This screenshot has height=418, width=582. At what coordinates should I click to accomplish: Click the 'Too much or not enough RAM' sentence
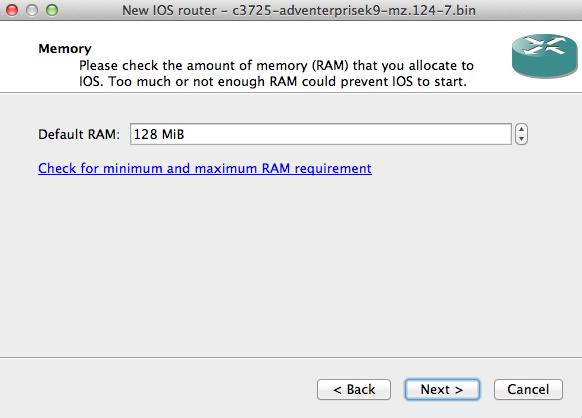click(203, 82)
